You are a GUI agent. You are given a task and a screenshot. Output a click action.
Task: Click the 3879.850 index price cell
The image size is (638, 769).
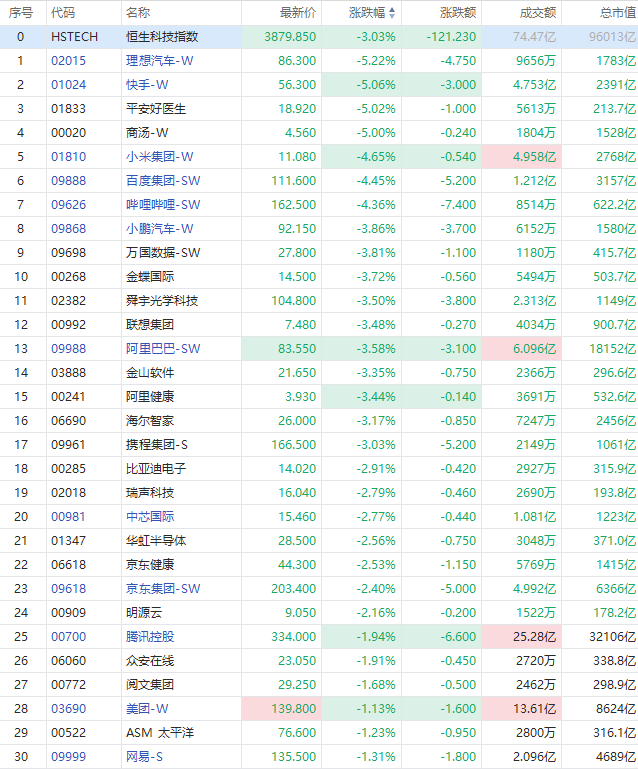[x=281, y=37]
